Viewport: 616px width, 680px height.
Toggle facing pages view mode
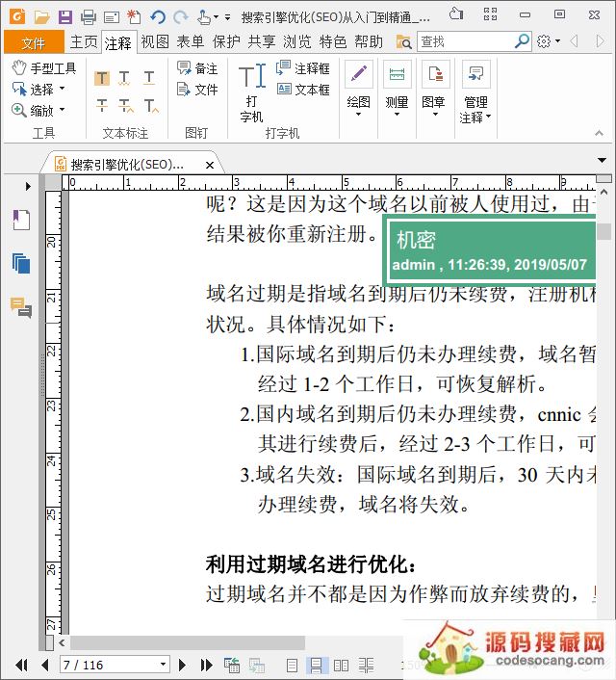(341, 665)
